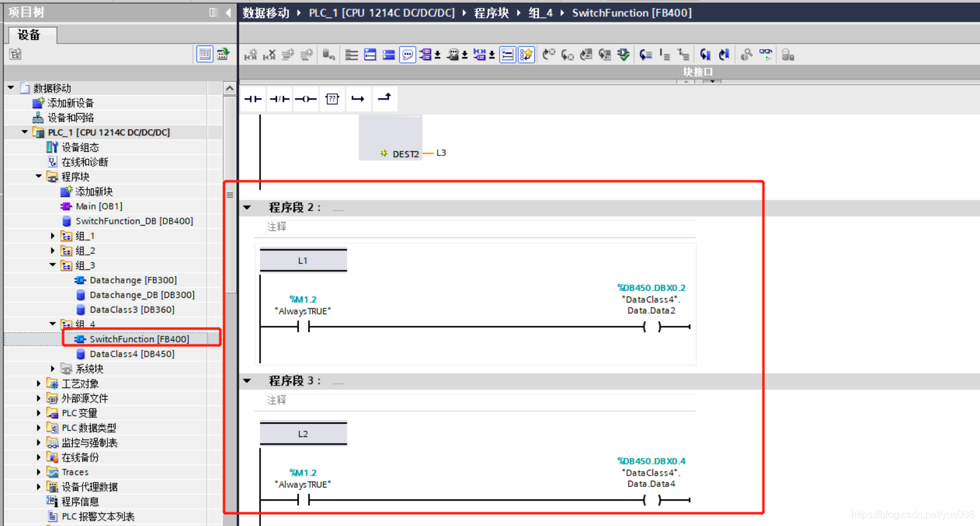The height and width of the screenshot is (526, 980).
Task: Click the project tree column layout icon
Action: click(213, 12)
